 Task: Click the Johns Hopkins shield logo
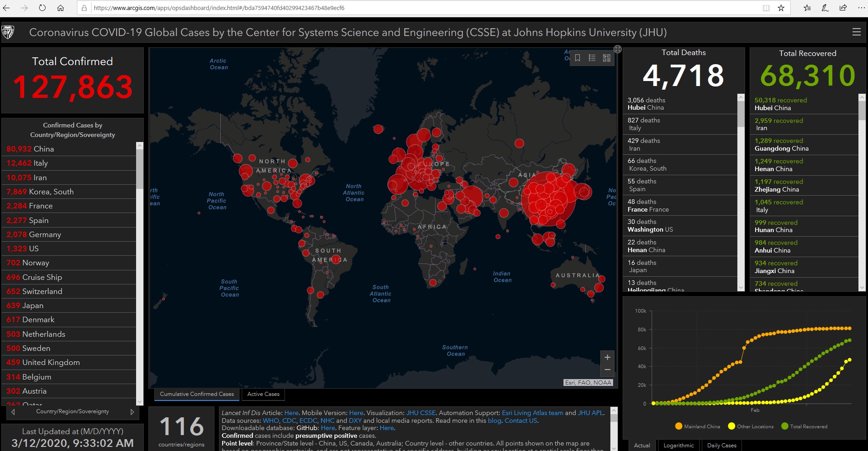tap(8, 32)
